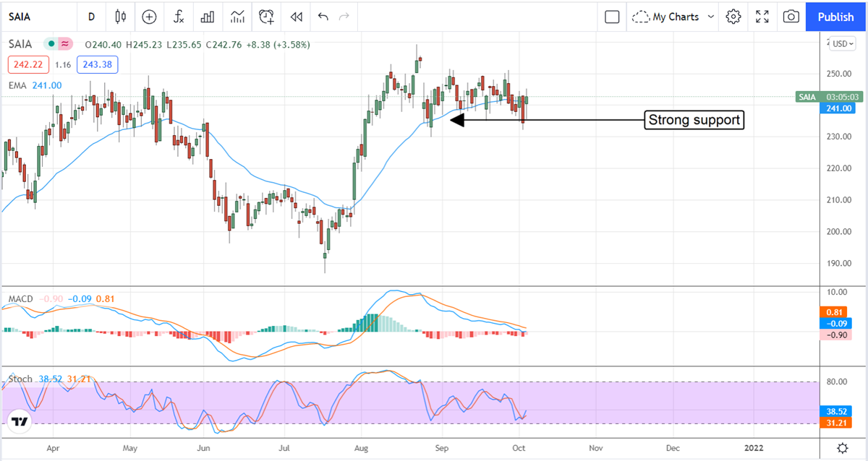Open indicator templates icon
The height and width of the screenshot is (461, 868).
(x=237, y=16)
